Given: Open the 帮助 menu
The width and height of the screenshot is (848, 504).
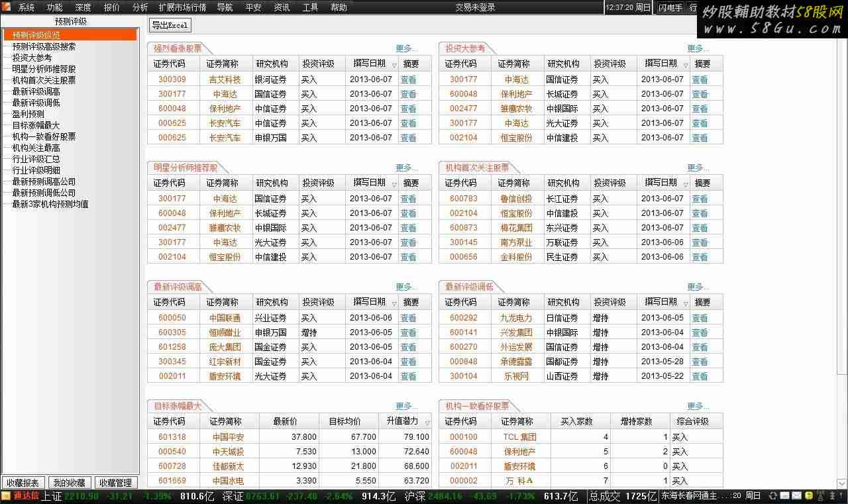Looking at the screenshot, I should [x=339, y=7].
